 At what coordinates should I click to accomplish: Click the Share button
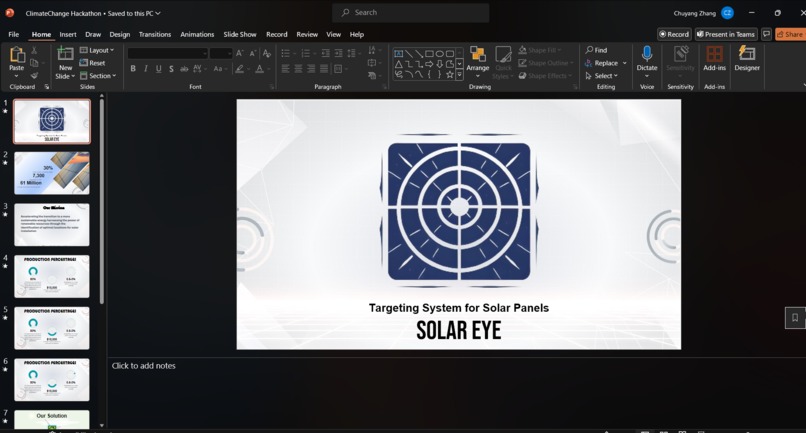[790, 34]
